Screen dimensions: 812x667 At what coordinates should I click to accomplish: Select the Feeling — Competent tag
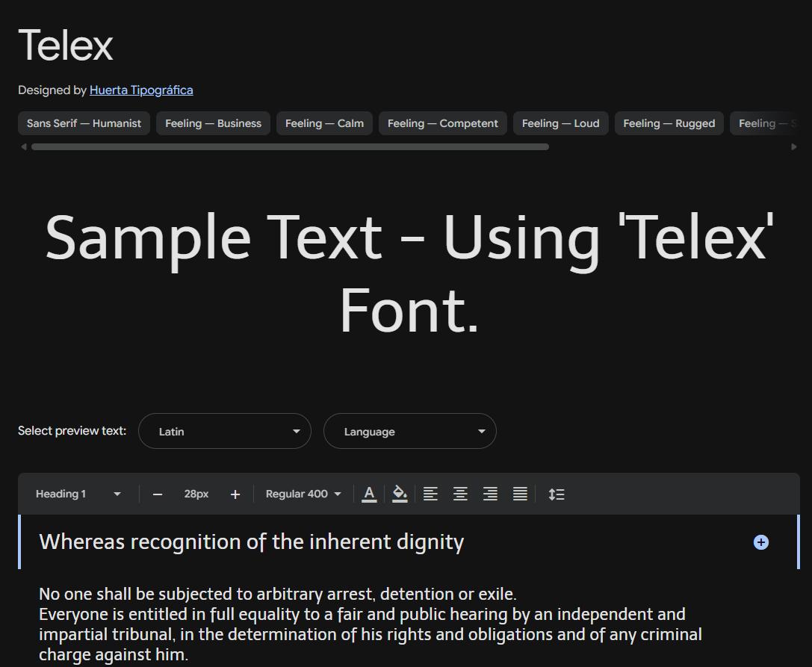443,123
